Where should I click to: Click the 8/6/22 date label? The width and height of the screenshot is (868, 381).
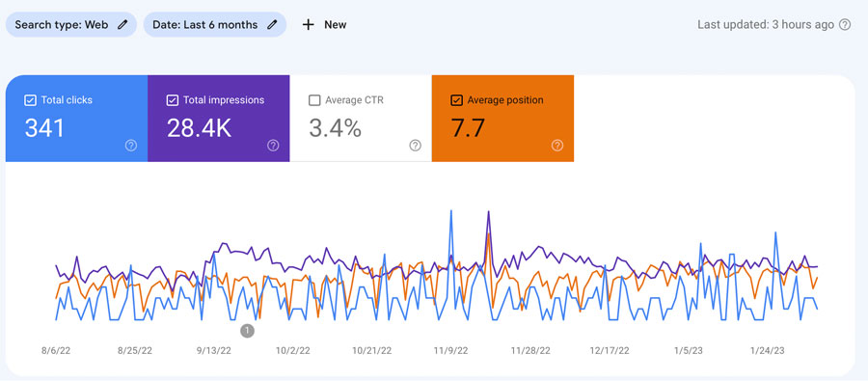(x=56, y=350)
